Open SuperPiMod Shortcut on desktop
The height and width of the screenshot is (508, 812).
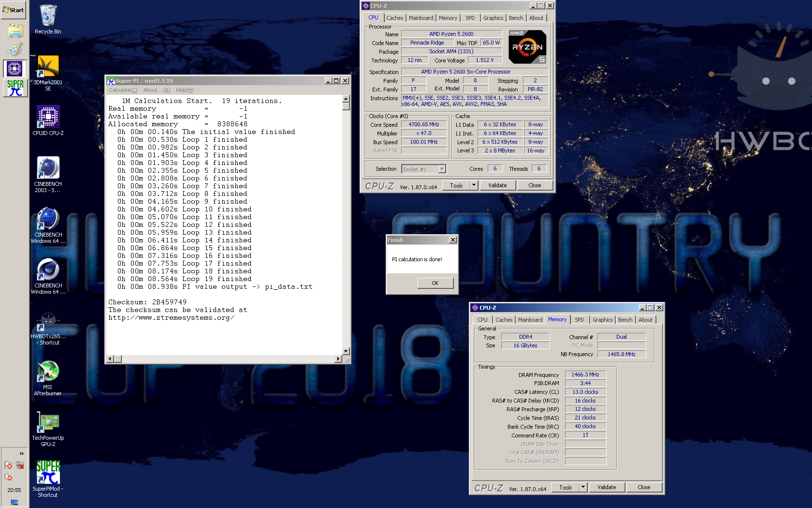click(x=48, y=479)
